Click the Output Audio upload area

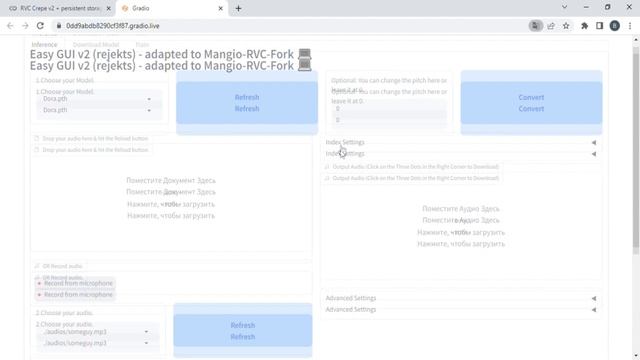[461, 227]
